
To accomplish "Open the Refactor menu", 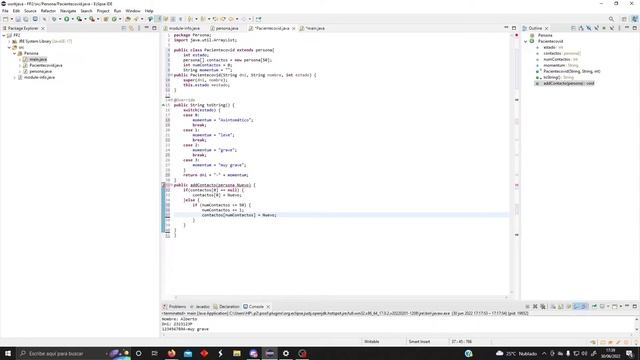I will [x=48, y=11].
